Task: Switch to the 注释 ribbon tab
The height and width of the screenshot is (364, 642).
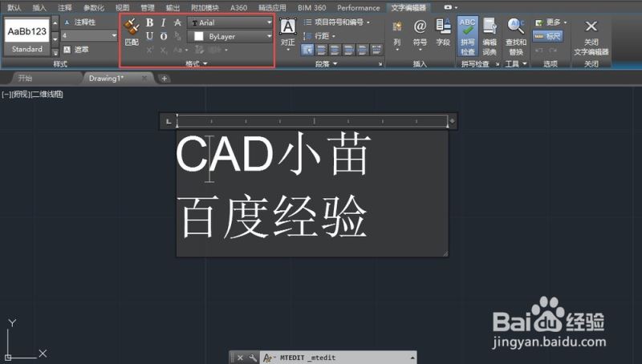Action: click(65, 8)
